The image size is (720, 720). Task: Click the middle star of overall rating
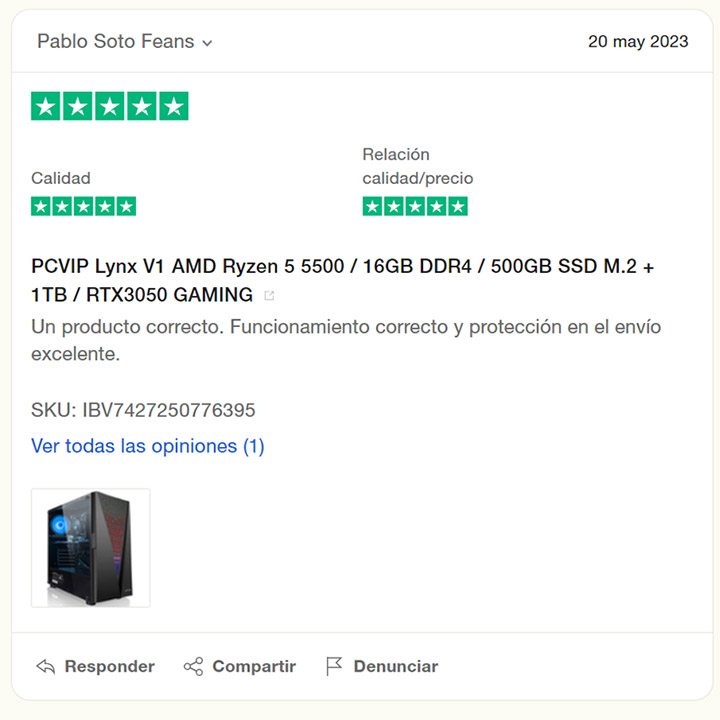(110, 106)
